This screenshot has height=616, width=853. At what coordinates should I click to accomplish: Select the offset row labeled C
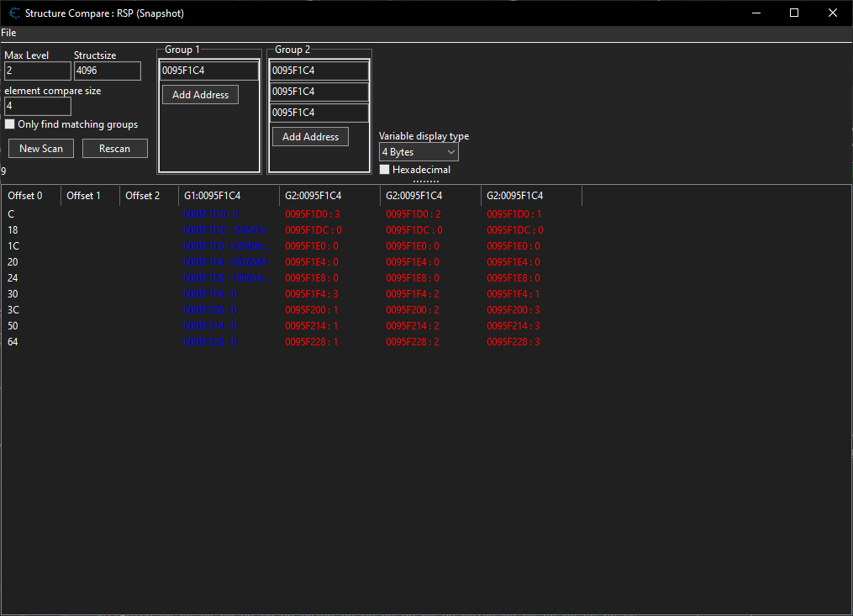pyautogui.click(x=11, y=213)
